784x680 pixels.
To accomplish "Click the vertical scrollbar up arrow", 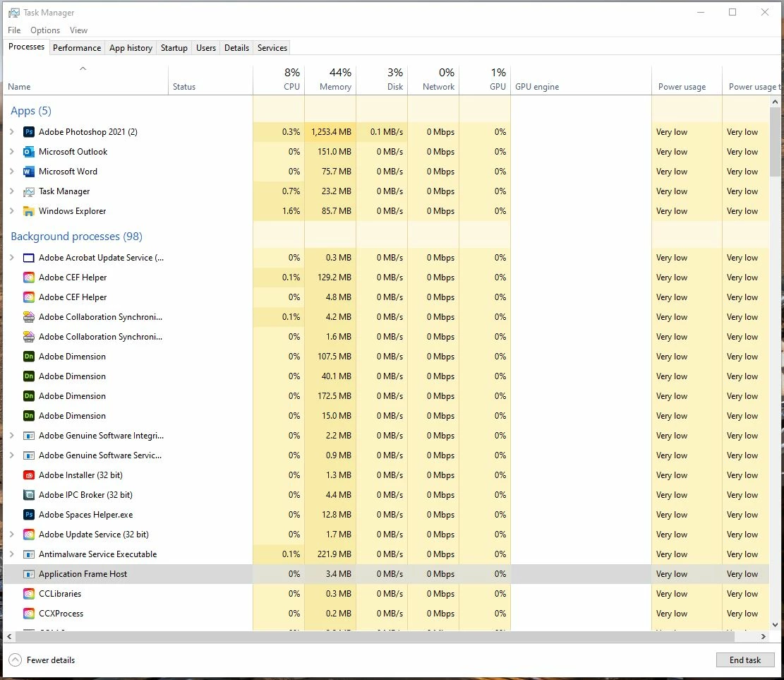I will click(775, 102).
